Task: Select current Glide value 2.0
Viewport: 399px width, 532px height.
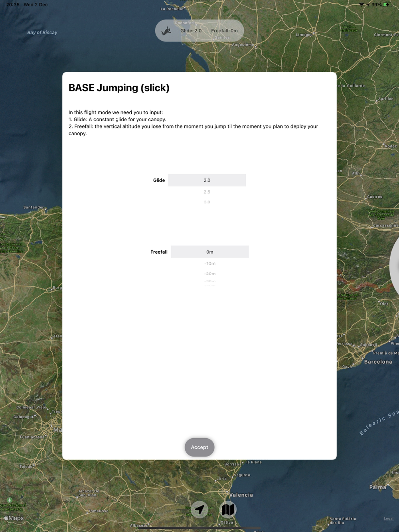Action: [x=207, y=180]
